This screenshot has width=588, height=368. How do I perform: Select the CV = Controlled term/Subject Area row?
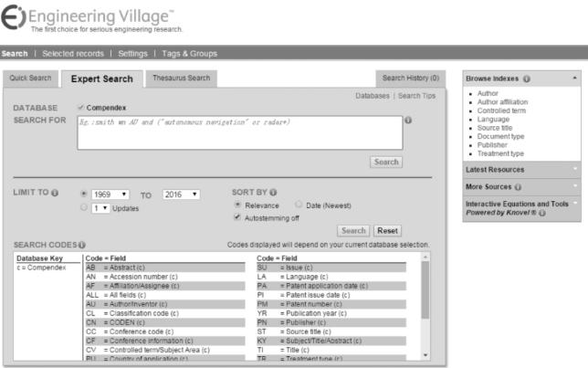(x=165, y=350)
